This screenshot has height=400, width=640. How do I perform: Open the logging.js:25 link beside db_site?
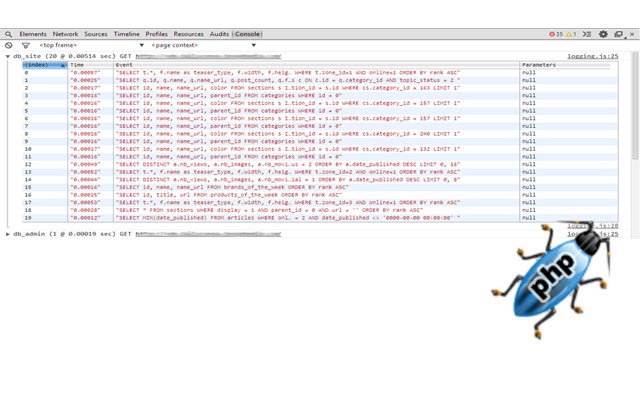(593, 56)
